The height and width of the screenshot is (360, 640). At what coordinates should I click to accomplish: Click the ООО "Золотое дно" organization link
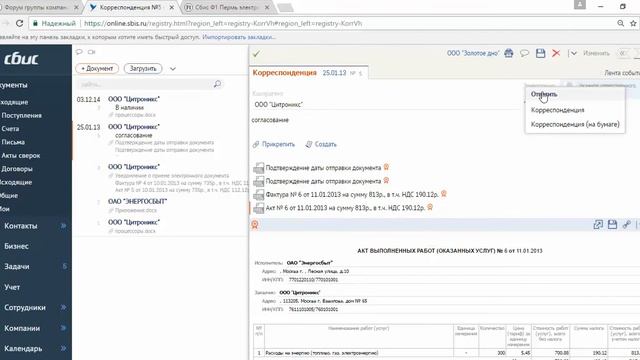click(x=473, y=53)
